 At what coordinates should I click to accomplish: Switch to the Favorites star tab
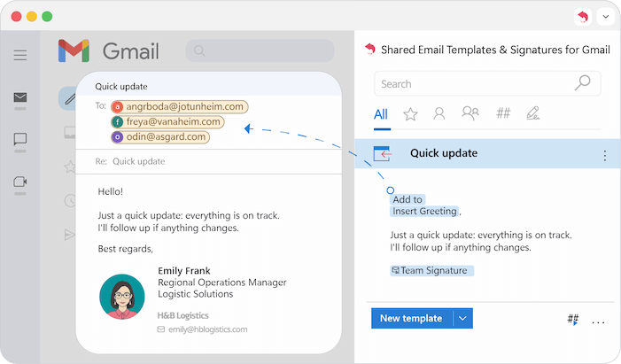click(410, 114)
